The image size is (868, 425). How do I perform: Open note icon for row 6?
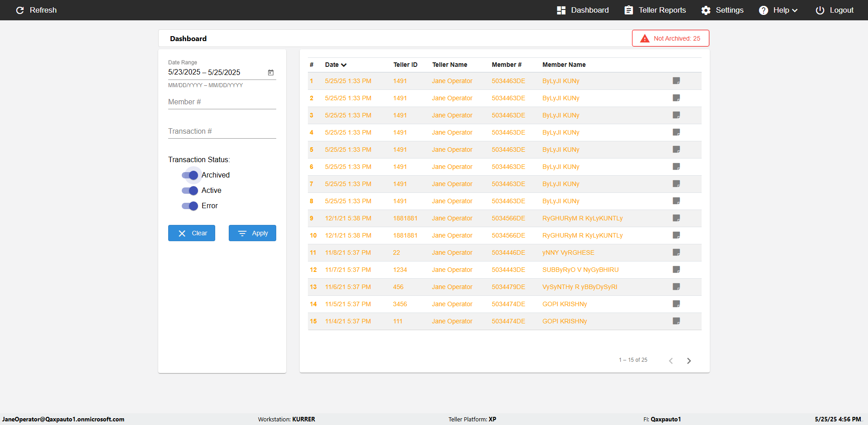point(676,167)
